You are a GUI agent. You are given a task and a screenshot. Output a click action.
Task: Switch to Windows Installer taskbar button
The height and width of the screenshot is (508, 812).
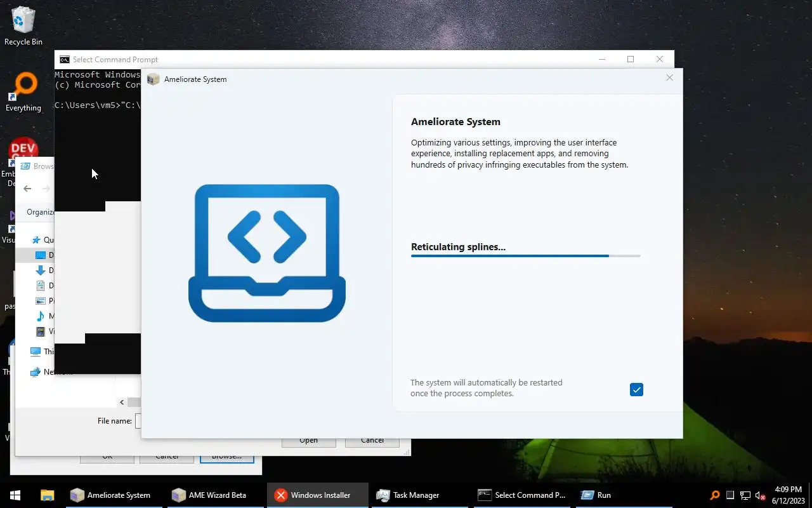coord(317,495)
